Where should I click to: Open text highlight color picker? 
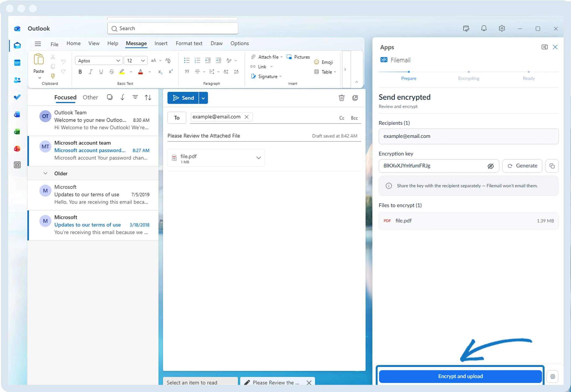131,72
